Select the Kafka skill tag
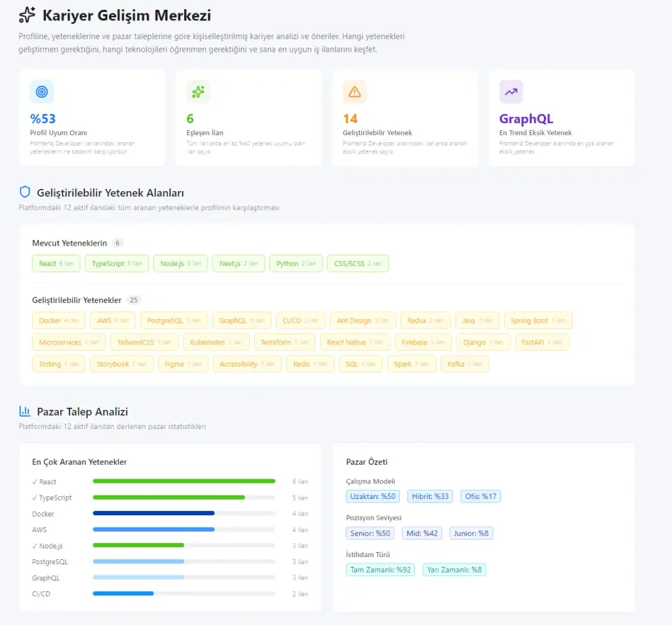The image size is (672, 625). (465, 364)
